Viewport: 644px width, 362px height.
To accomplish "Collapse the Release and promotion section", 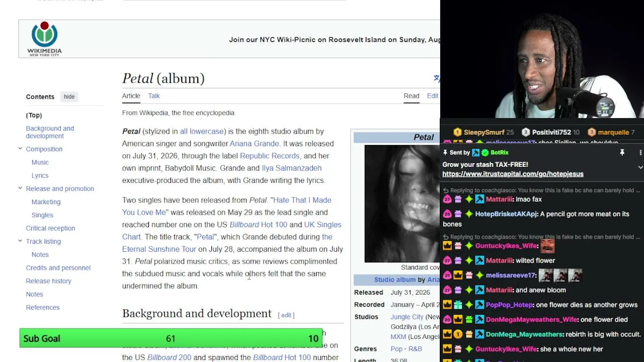I will [20, 189].
